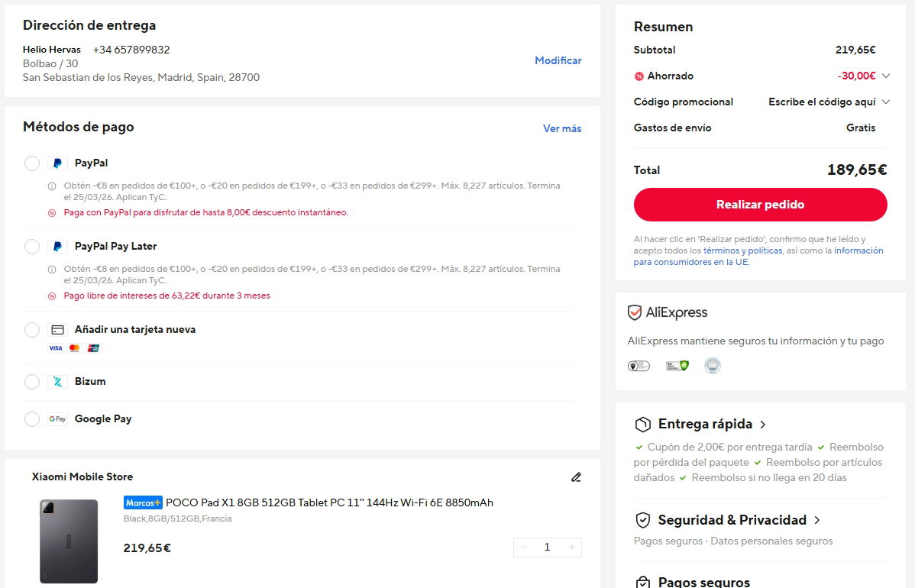Screen dimensions: 915x588
Task: Expand the Ahorrado savings details
Action: point(886,76)
